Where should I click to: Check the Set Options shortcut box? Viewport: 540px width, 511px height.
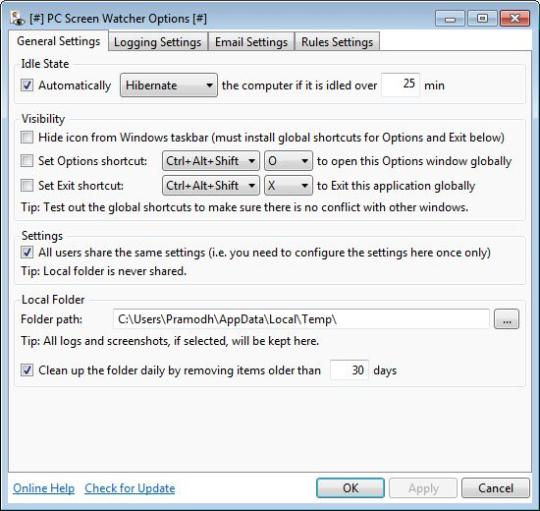(27, 161)
